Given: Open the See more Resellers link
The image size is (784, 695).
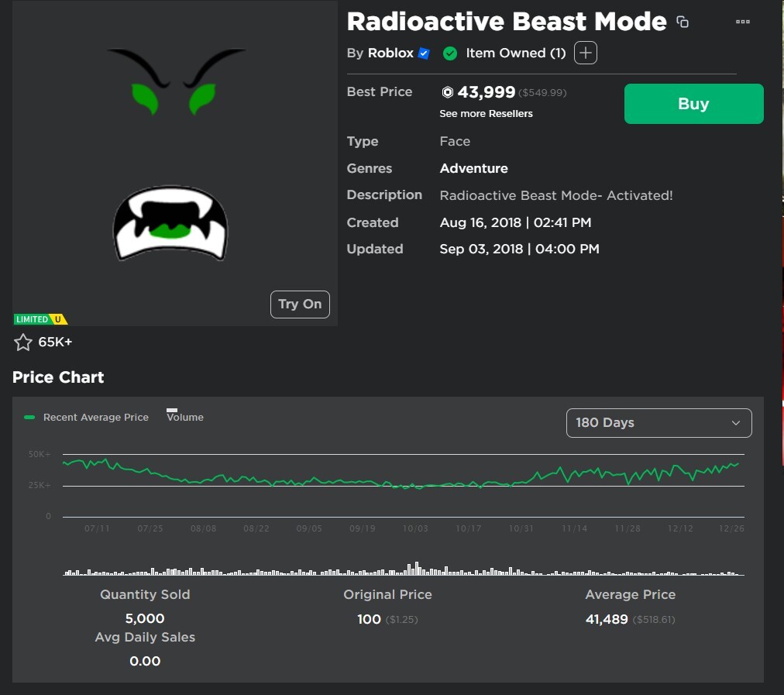Looking at the screenshot, I should tap(486, 113).
